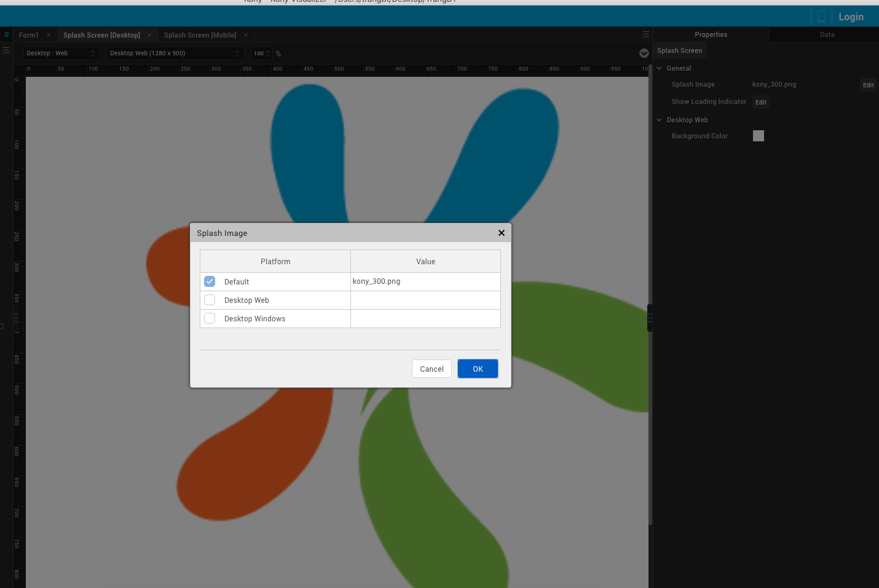This screenshot has width=879, height=588.
Task: Open the Data panel tab
Action: (x=827, y=34)
